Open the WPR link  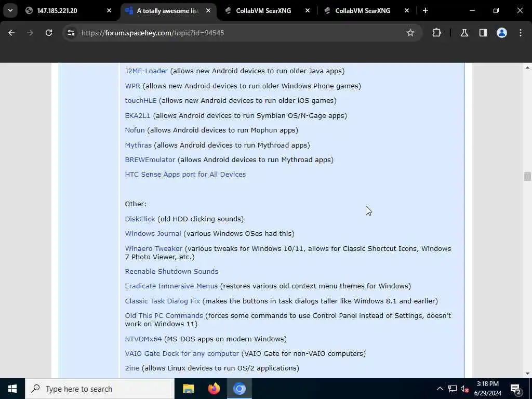click(132, 86)
